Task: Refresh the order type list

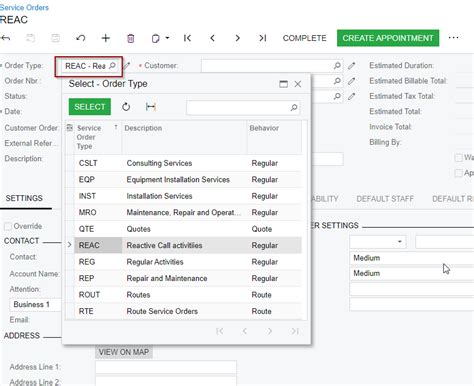Action: (126, 107)
